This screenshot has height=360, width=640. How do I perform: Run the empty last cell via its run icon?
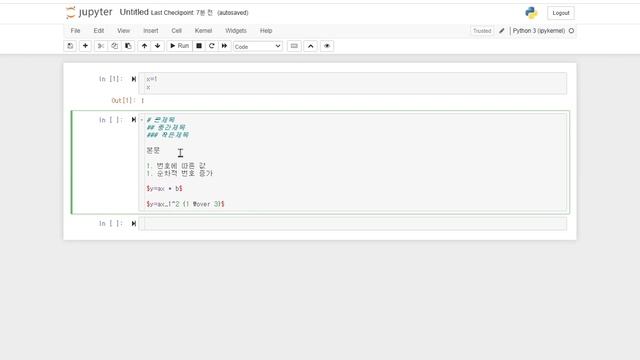(x=133, y=223)
